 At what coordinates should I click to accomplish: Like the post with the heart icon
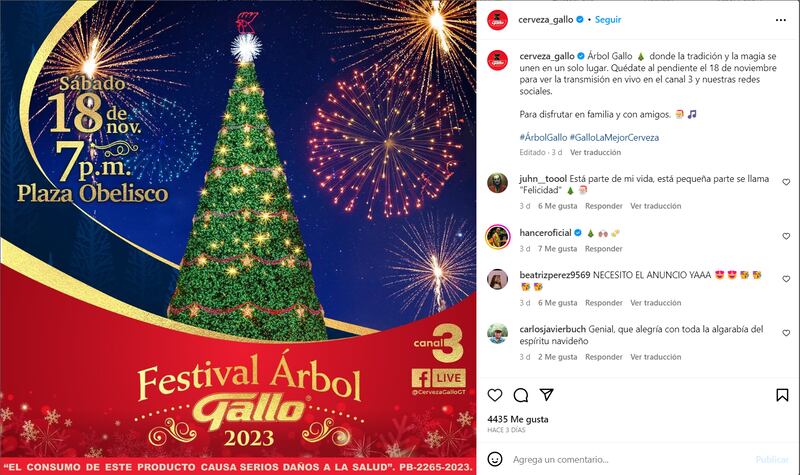pyautogui.click(x=495, y=395)
